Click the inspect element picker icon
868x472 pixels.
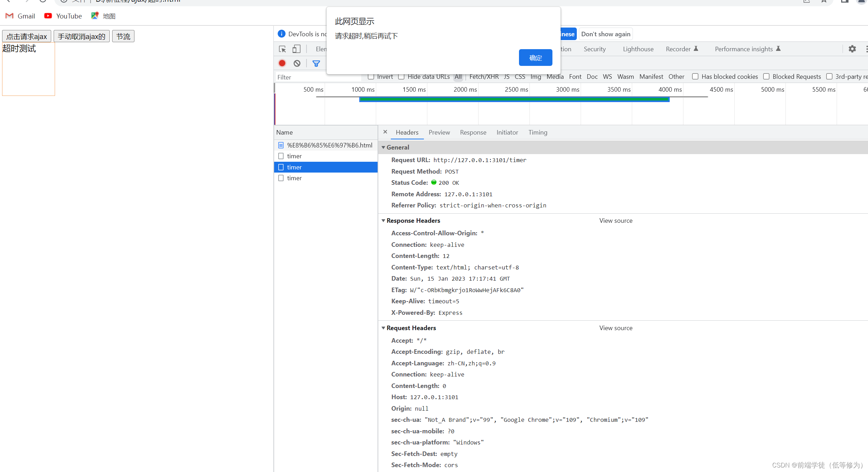coord(282,49)
